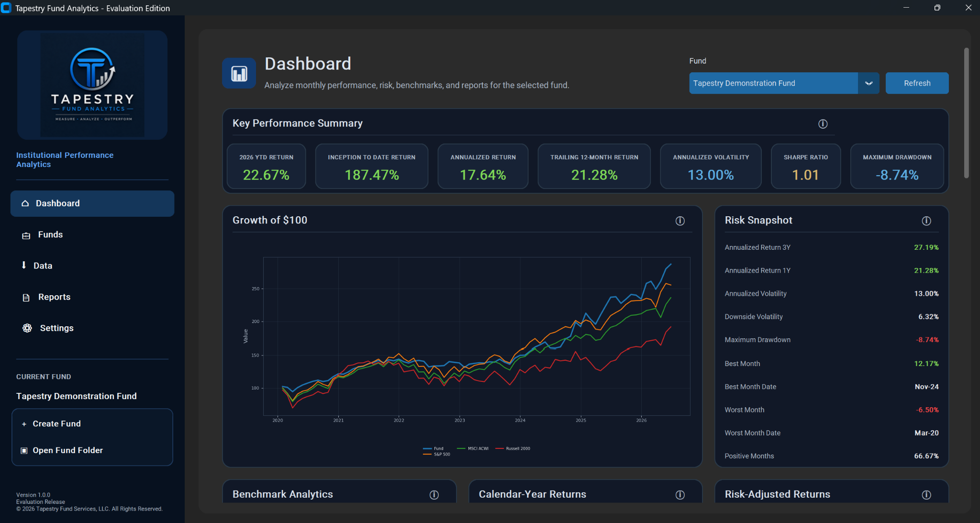Open info icon for Risk Snapshot
Viewport: 980px width, 523px height.
click(x=926, y=221)
